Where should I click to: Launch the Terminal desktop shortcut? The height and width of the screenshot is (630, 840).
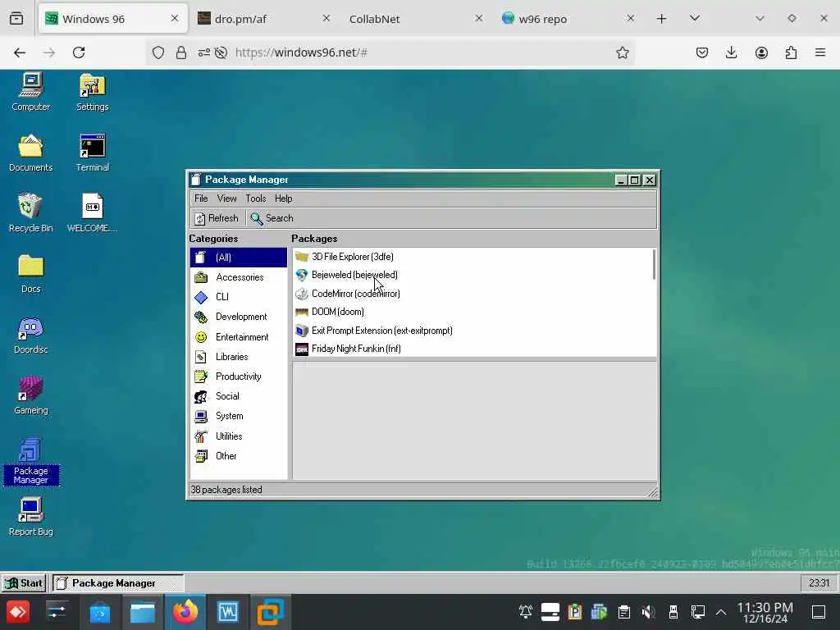pos(92,153)
